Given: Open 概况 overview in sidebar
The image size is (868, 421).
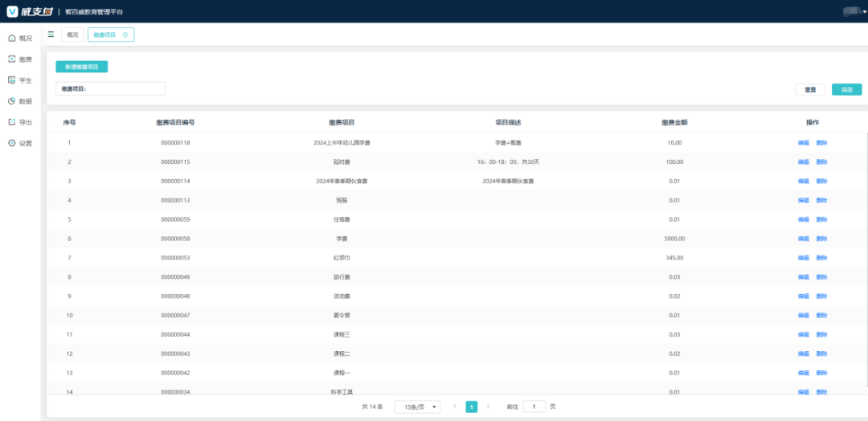Looking at the screenshot, I should [x=19, y=38].
